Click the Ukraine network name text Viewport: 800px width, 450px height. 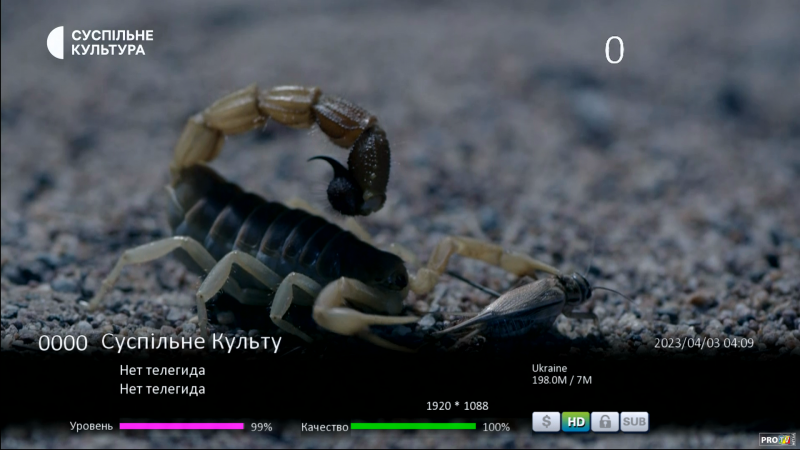click(549, 368)
